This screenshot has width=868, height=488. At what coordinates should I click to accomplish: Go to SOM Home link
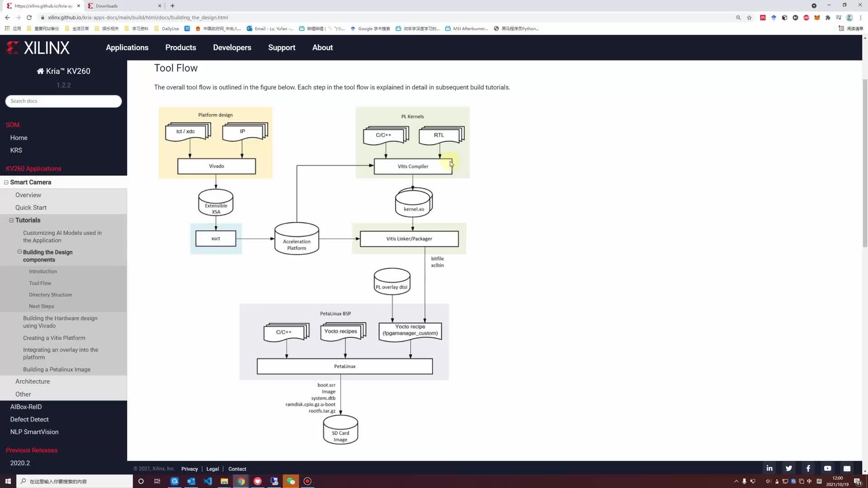tap(19, 138)
